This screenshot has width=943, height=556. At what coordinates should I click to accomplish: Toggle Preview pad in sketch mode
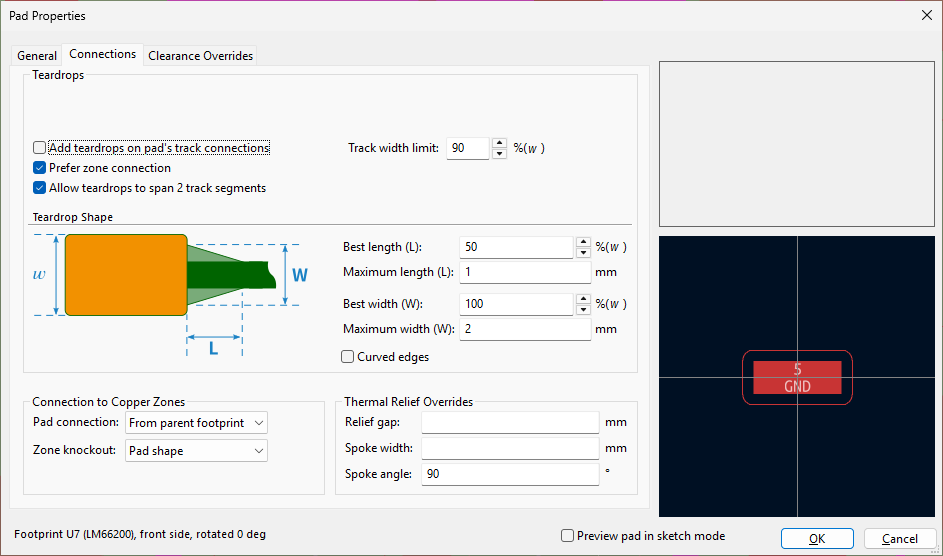pos(568,536)
